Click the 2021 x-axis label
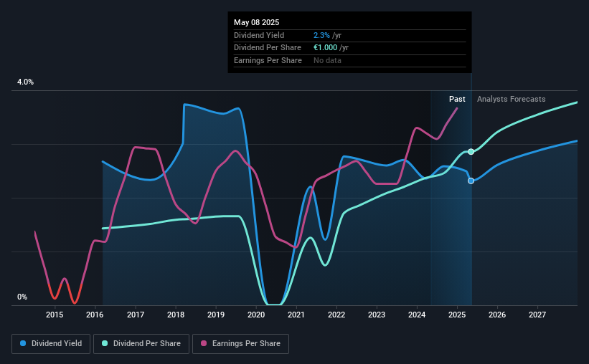 296,315
